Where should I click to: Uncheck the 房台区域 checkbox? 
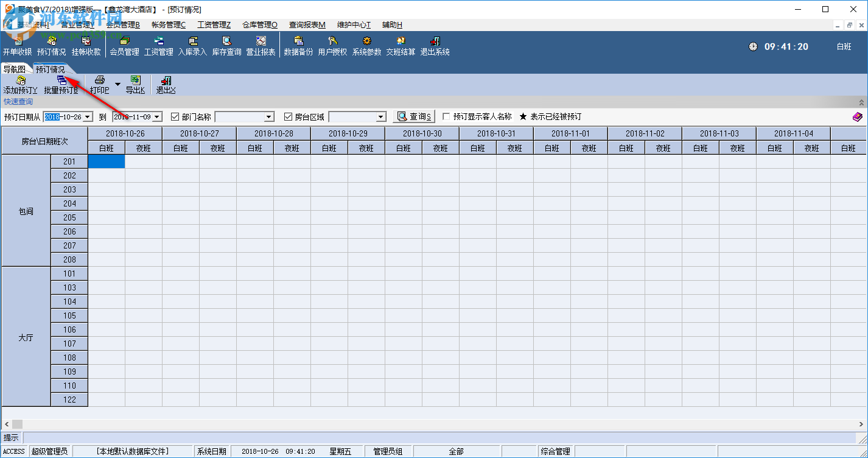(x=289, y=117)
